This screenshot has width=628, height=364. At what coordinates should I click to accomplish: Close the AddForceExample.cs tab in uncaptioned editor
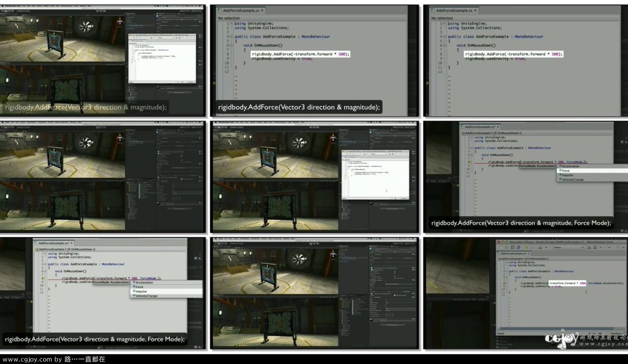(475, 10)
